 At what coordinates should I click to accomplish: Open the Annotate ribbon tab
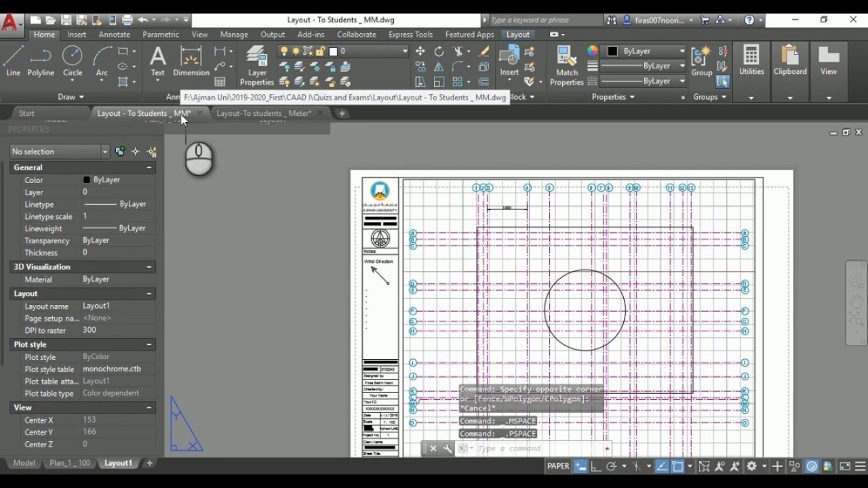(x=114, y=35)
